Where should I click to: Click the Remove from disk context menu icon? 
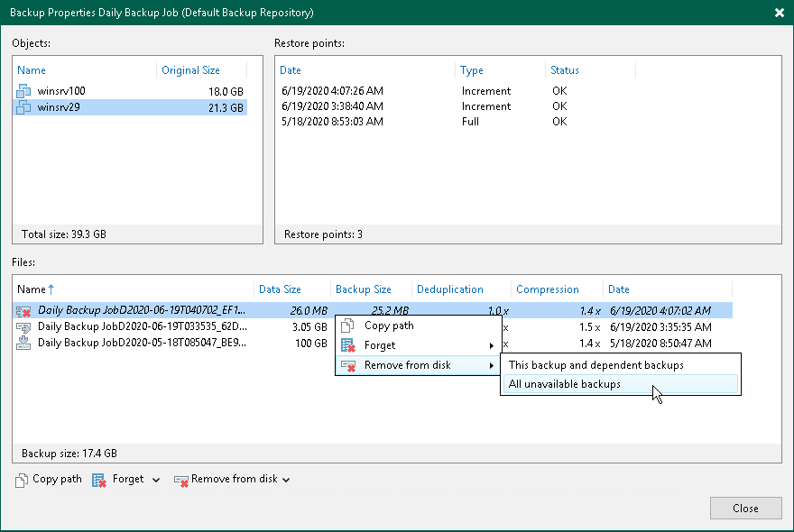(x=346, y=364)
